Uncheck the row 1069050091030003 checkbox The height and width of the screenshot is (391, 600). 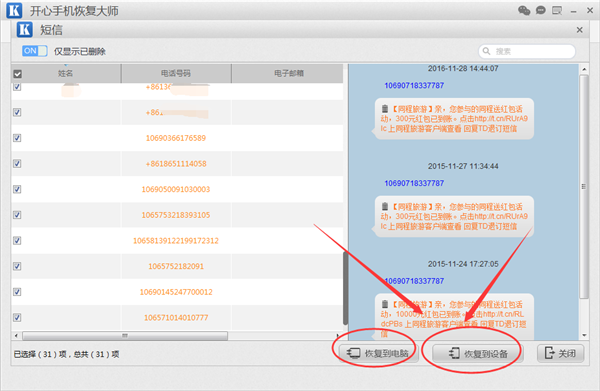(x=17, y=189)
